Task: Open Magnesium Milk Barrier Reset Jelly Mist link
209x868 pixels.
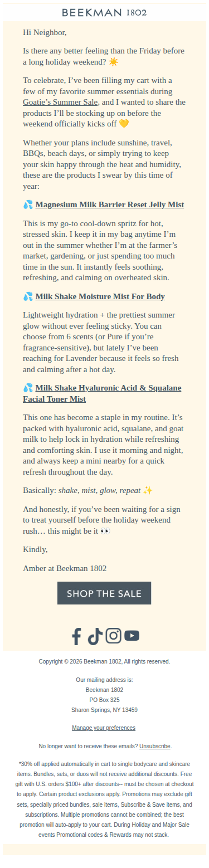Action: coord(110,204)
